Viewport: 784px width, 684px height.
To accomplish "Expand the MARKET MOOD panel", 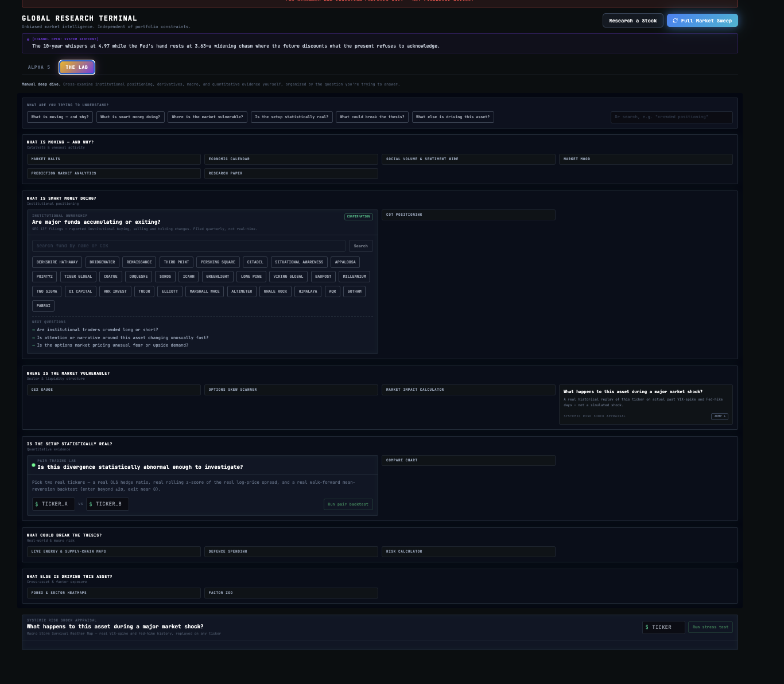I will (x=646, y=159).
